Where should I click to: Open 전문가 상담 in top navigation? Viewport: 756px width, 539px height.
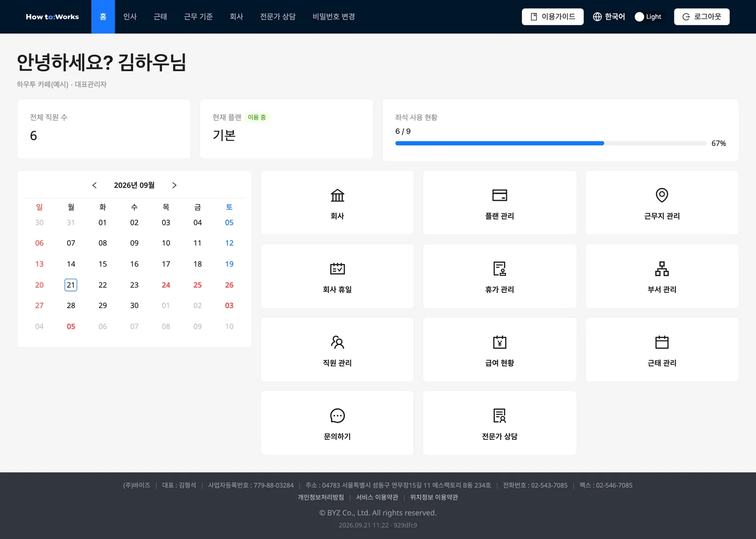click(x=278, y=17)
